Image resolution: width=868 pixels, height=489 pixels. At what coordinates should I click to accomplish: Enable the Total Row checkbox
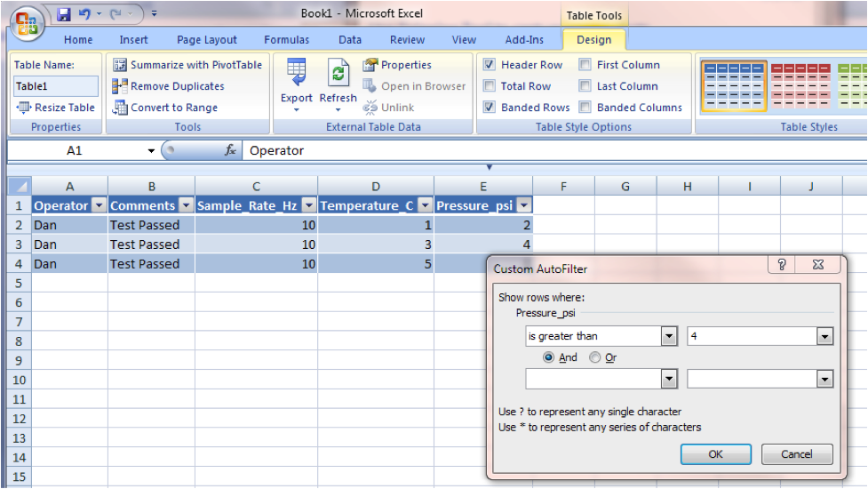coord(489,86)
